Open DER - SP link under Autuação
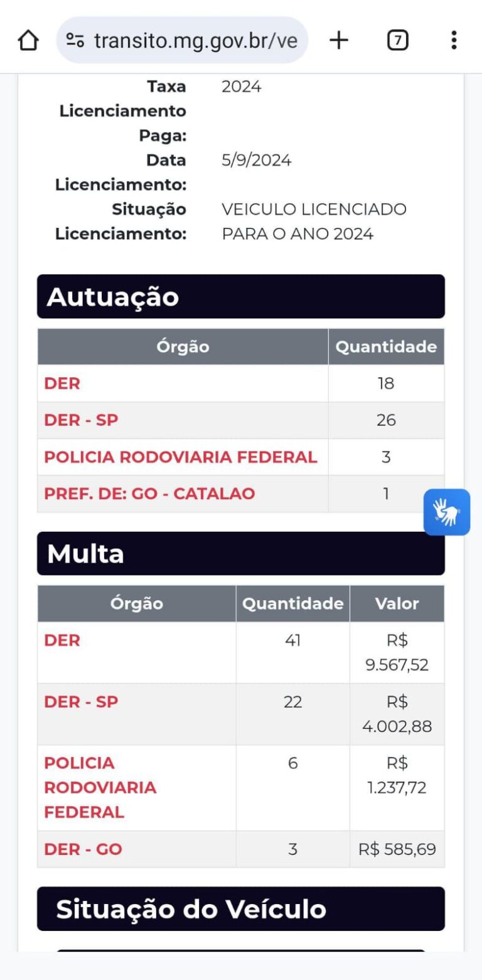 [x=81, y=420]
